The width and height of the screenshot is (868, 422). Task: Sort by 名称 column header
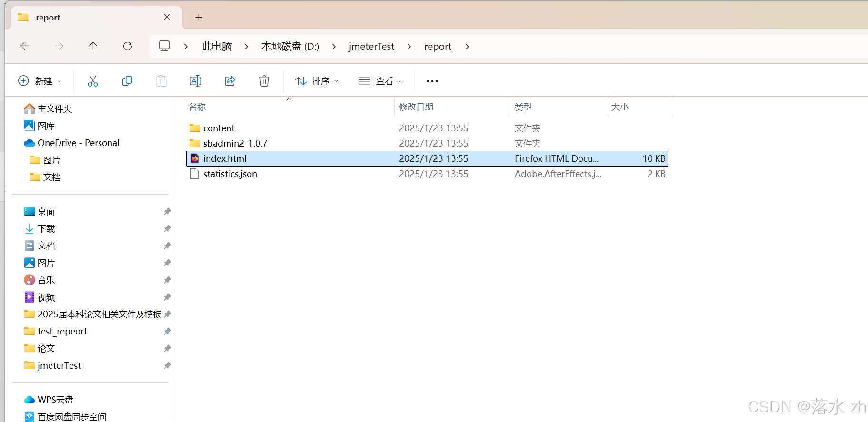[x=197, y=107]
